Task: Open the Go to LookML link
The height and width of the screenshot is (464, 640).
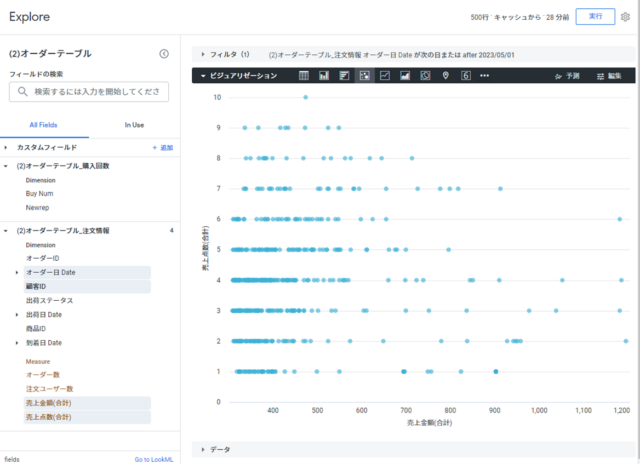Action: [x=156, y=459]
